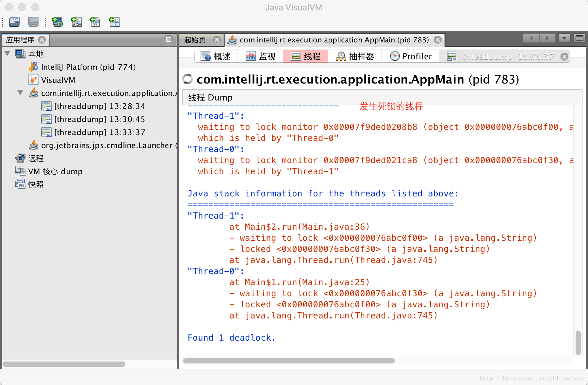Image resolution: width=588 pixels, height=385 pixels.
Task: Close the [threaddump] 13:33:37 subtab
Action: [x=564, y=57]
